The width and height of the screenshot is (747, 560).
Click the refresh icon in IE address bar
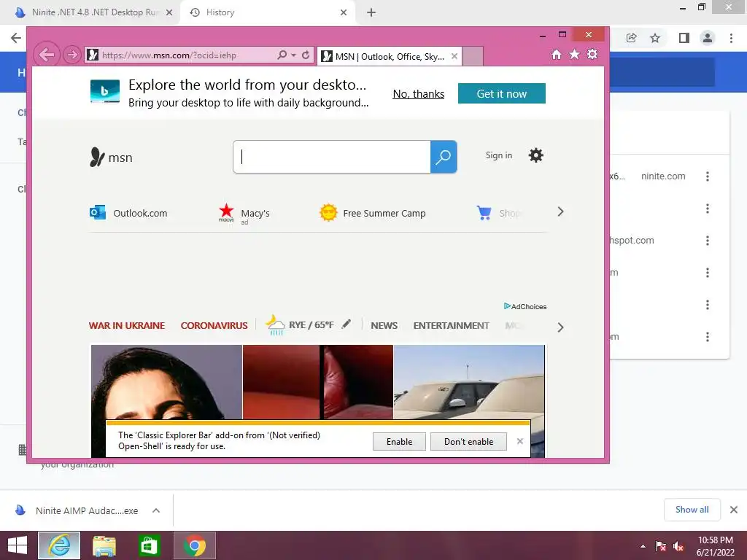[x=306, y=55]
